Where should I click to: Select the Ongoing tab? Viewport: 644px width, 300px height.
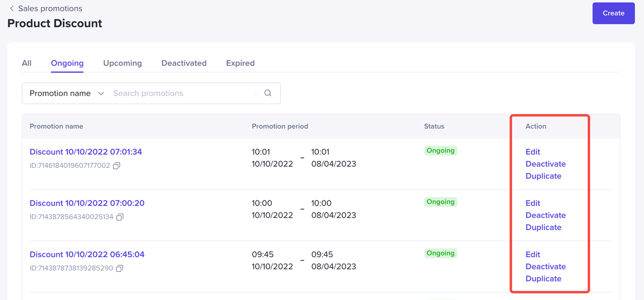coord(67,63)
